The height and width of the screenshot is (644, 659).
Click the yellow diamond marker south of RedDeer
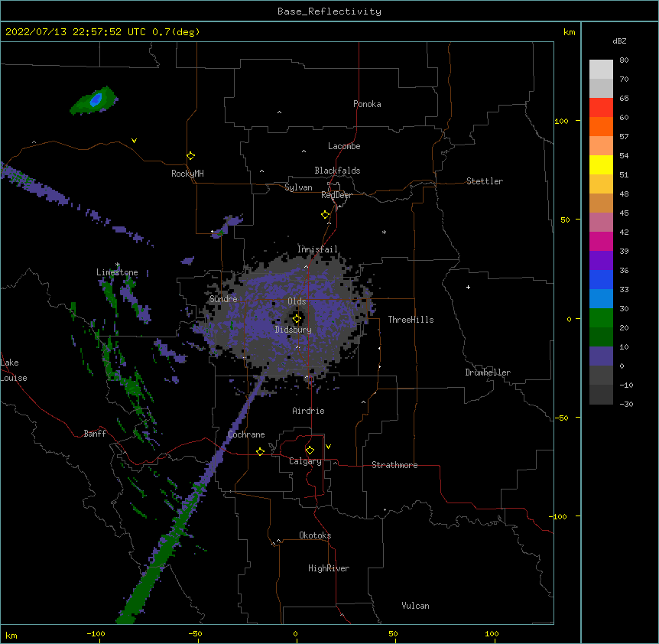point(326,215)
